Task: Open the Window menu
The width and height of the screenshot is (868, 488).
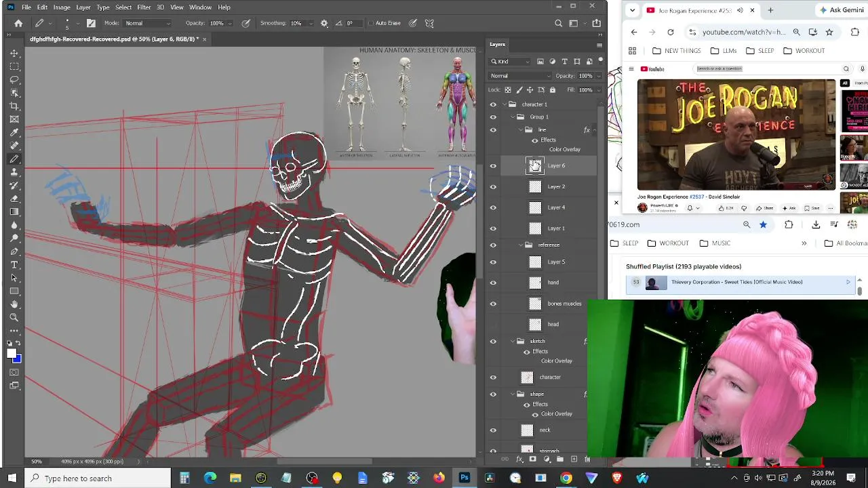Action: point(200,7)
